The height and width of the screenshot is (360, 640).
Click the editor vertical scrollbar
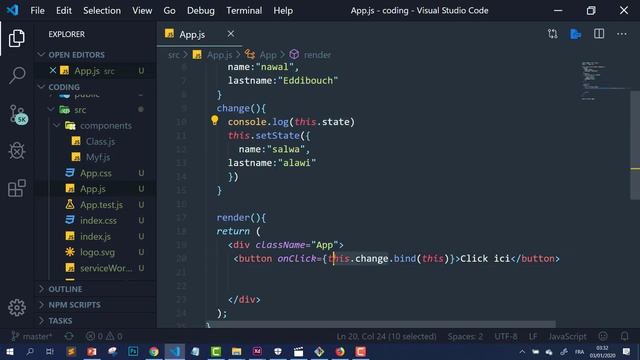(635, 145)
